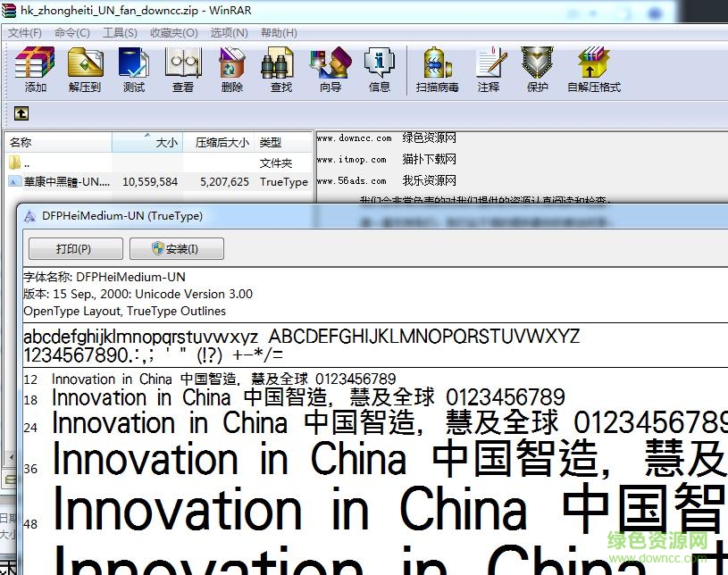The height and width of the screenshot is (575, 728).
Task: Click the 添加 (Add) toolbar icon
Action: [34, 70]
